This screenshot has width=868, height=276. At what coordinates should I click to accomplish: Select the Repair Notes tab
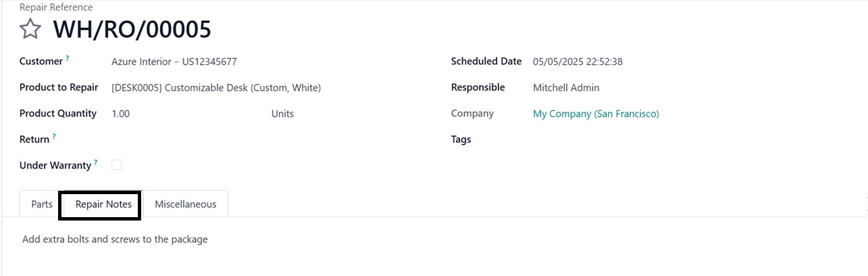103,204
